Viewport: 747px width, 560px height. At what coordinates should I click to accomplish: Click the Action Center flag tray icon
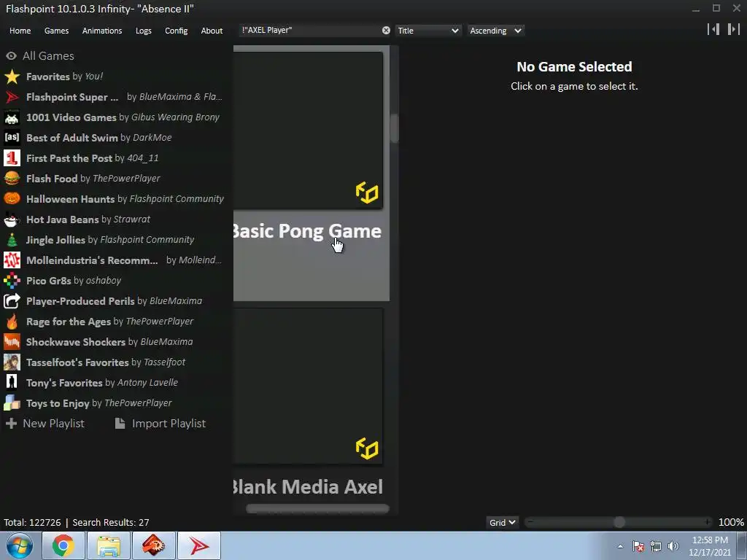pos(638,546)
